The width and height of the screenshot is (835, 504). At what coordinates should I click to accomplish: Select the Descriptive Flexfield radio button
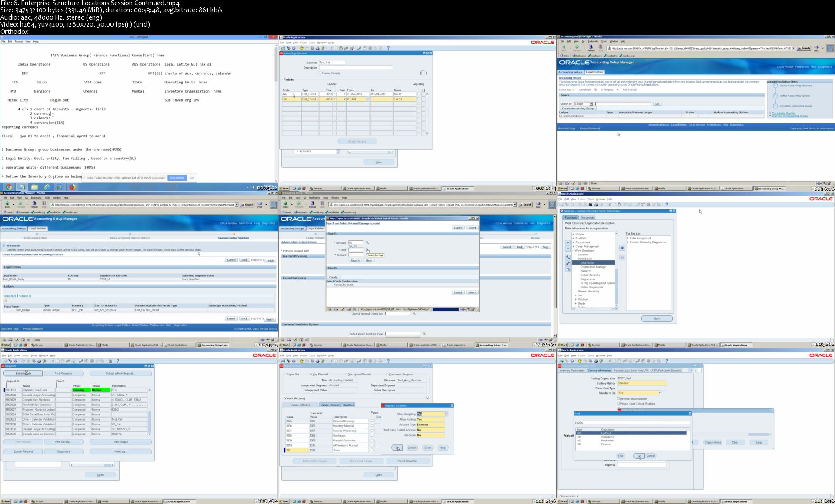(346, 374)
